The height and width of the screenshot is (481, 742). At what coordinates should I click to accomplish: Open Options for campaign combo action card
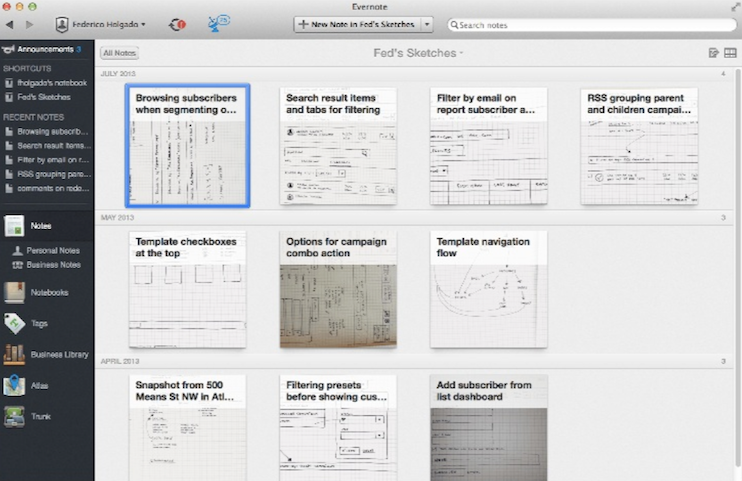click(338, 289)
